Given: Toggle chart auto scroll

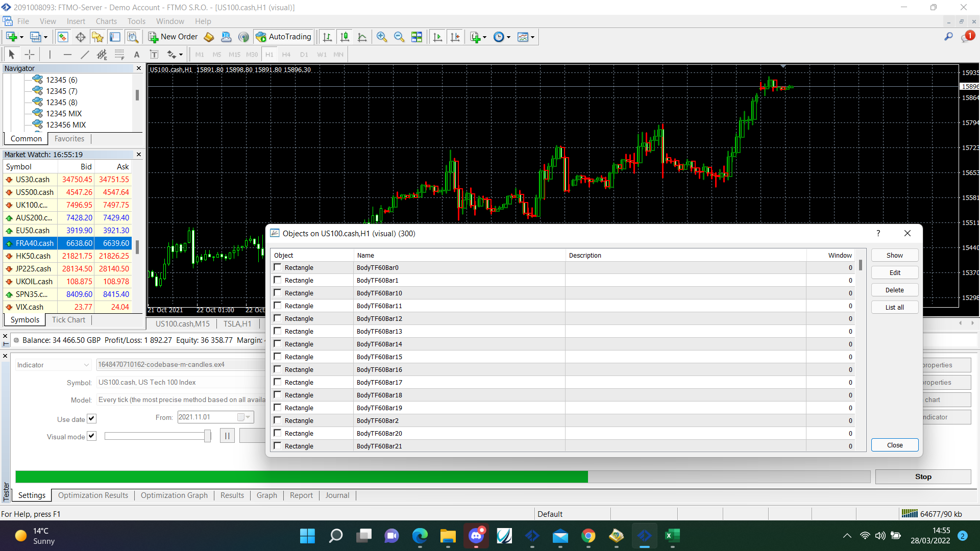Looking at the screenshot, I should click(437, 37).
